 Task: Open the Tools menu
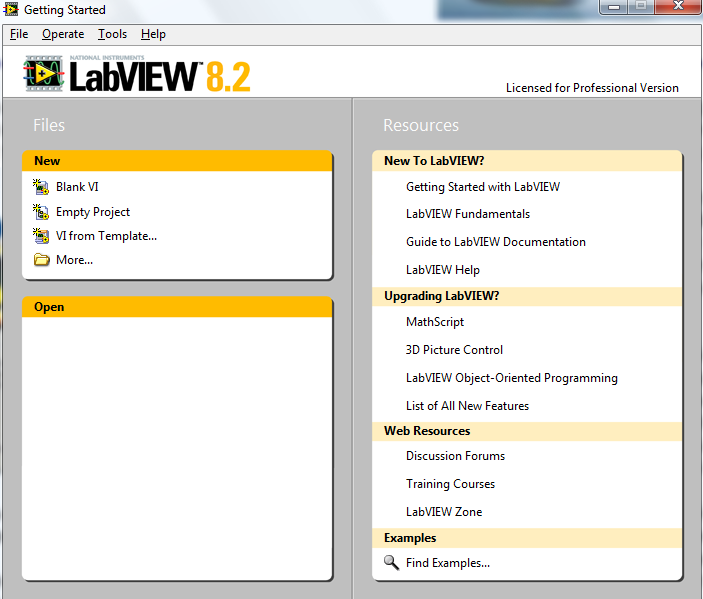[x=113, y=34]
